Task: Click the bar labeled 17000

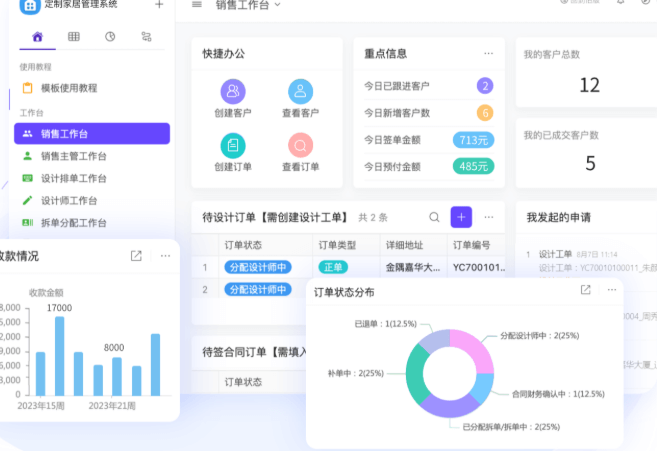Action: [x=59, y=356]
